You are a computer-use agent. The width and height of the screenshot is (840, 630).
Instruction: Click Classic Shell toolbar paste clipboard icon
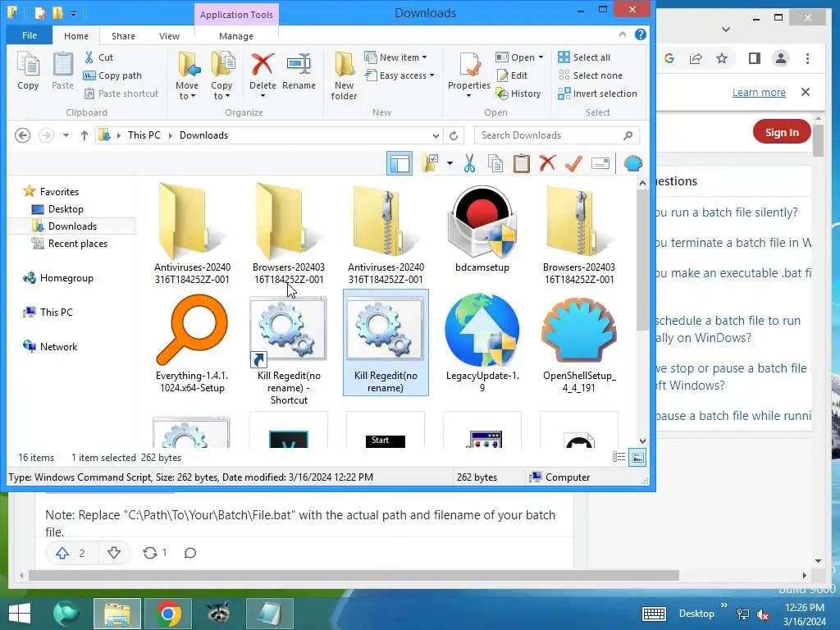click(x=521, y=163)
